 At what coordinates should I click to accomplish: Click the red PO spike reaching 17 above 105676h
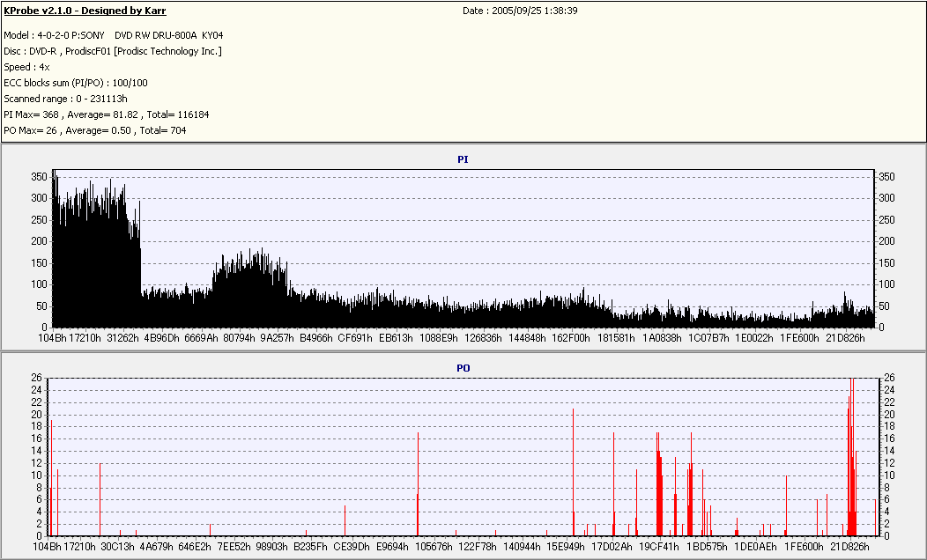[x=418, y=484]
